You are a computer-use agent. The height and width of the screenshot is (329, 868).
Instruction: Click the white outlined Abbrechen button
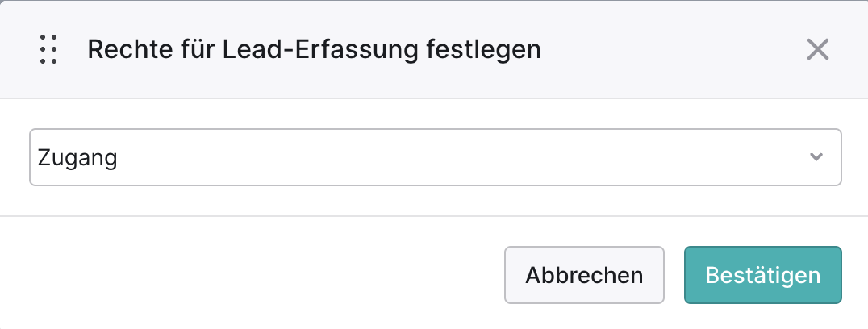point(584,275)
